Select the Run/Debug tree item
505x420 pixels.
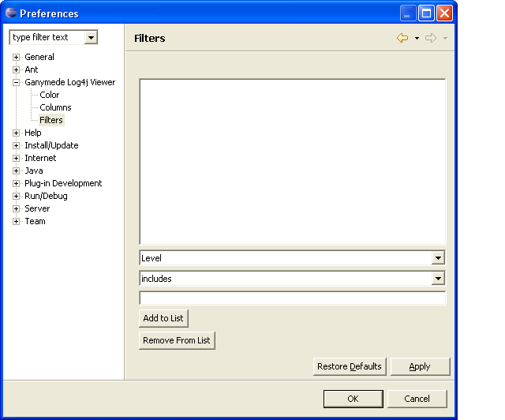click(46, 196)
